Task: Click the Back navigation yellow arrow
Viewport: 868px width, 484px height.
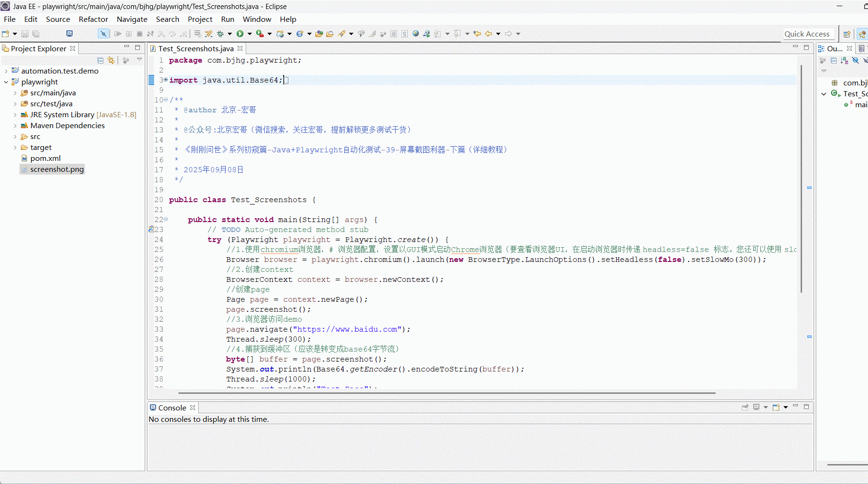Action: [488, 34]
